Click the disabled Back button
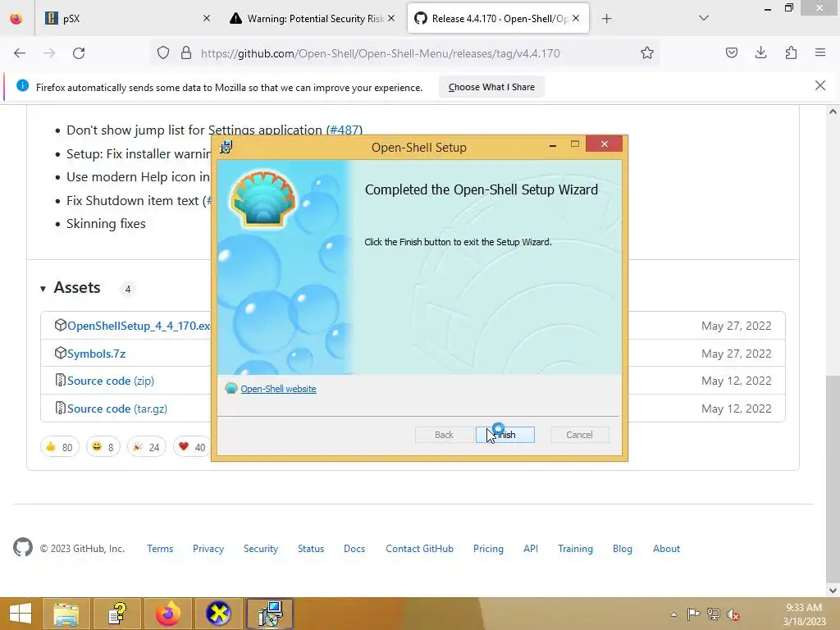Image resolution: width=840 pixels, height=630 pixels. click(x=444, y=435)
